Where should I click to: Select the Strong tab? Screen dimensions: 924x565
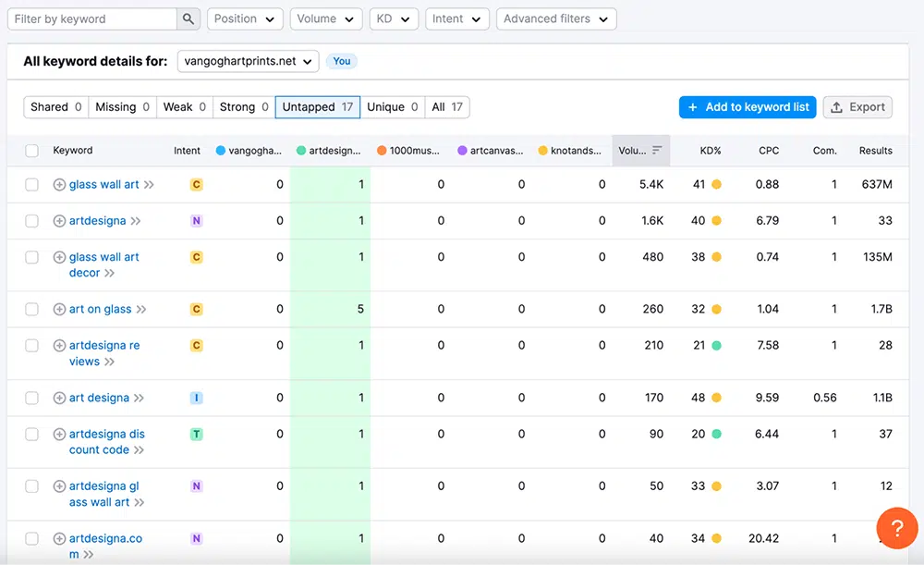click(244, 106)
